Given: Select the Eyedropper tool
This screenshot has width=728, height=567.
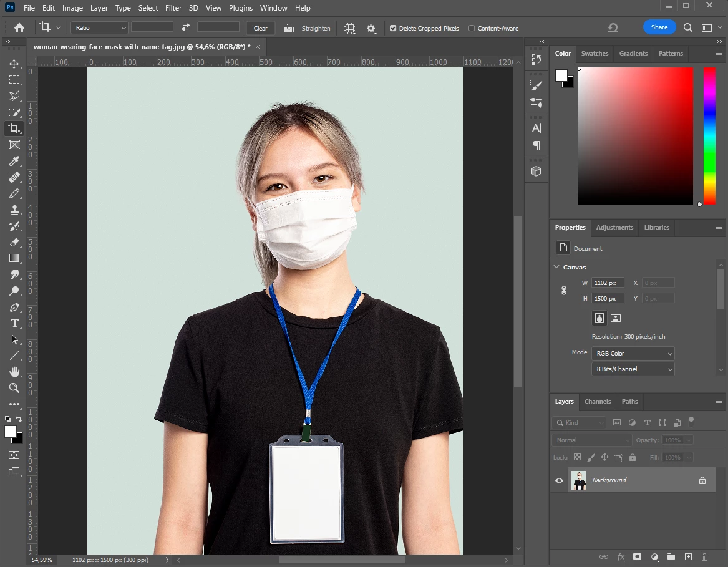Looking at the screenshot, I should point(14,161).
